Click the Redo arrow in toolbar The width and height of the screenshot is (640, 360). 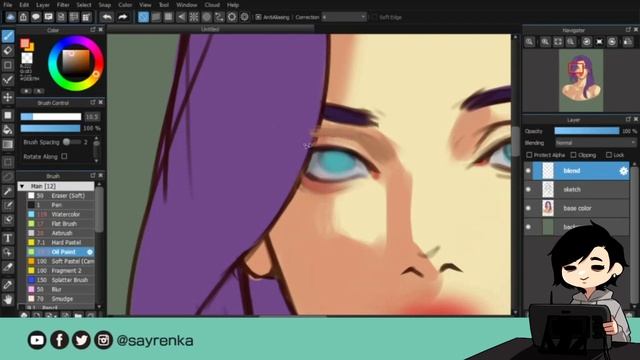click(x=122, y=17)
